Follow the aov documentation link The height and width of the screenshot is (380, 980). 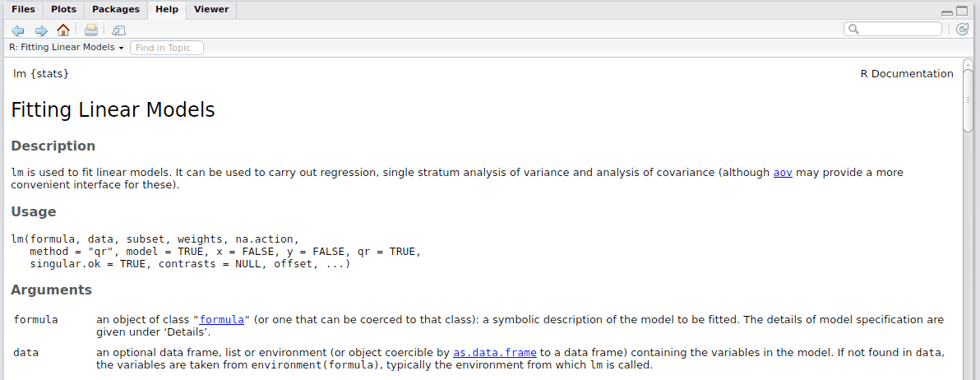click(x=783, y=173)
